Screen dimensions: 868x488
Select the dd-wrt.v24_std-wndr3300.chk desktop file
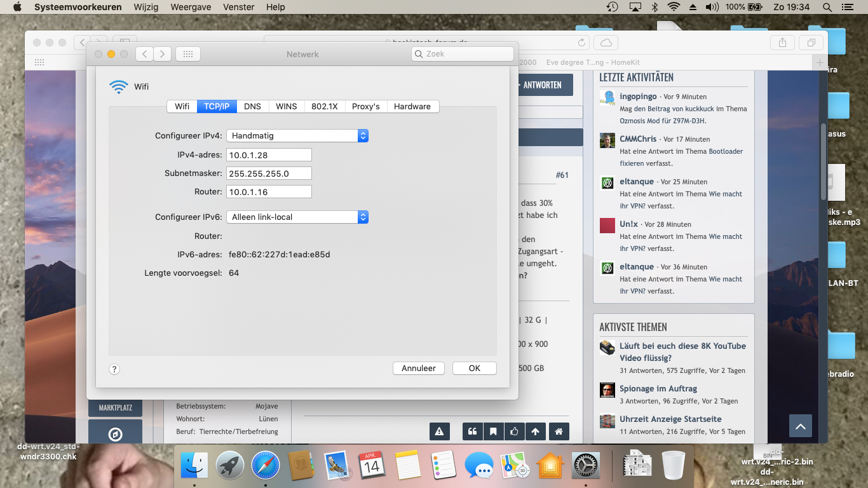click(48, 451)
